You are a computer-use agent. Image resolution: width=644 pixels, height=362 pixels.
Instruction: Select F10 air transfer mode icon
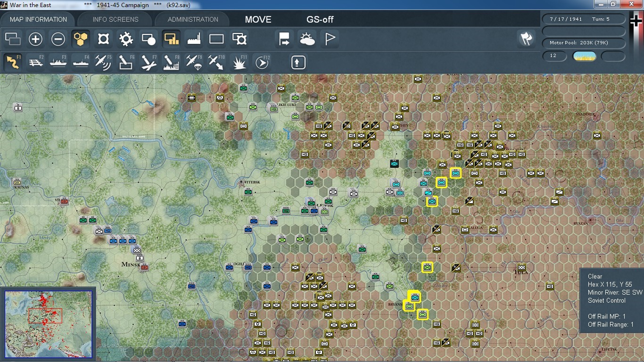(216, 62)
